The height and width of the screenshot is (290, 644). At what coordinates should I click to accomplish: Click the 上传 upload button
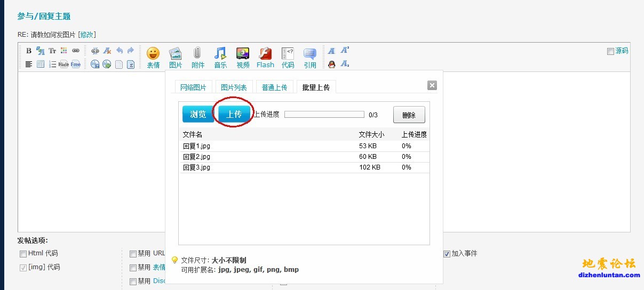pyautogui.click(x=234, y=114)
